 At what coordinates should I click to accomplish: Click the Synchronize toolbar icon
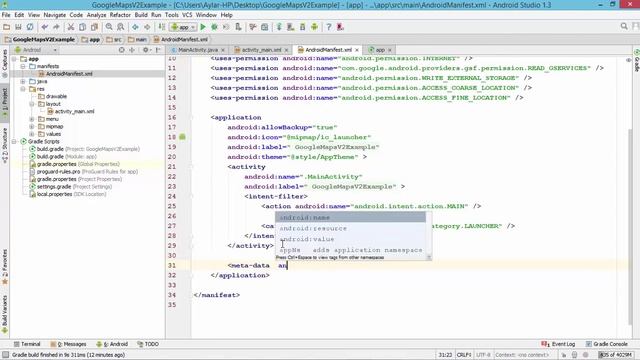click(x=30, y=27)
